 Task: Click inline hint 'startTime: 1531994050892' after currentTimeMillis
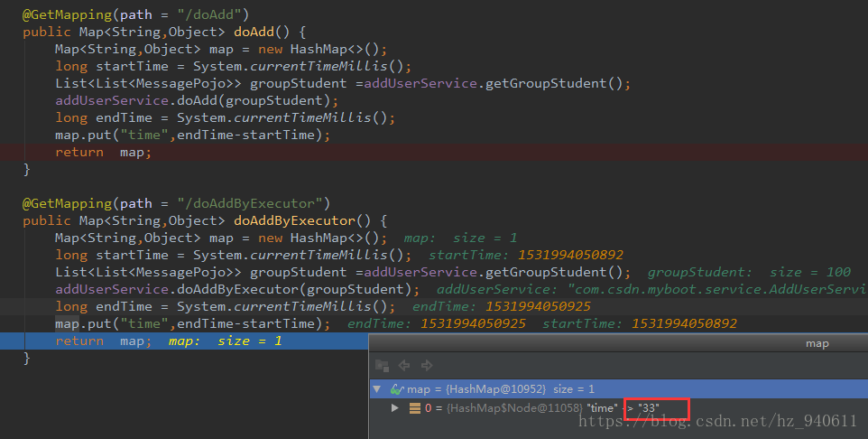526,255
